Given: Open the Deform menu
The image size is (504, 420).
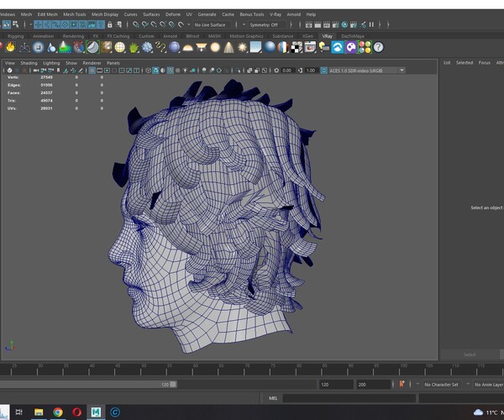Looking at the screenshot, I should click(173, 14).
